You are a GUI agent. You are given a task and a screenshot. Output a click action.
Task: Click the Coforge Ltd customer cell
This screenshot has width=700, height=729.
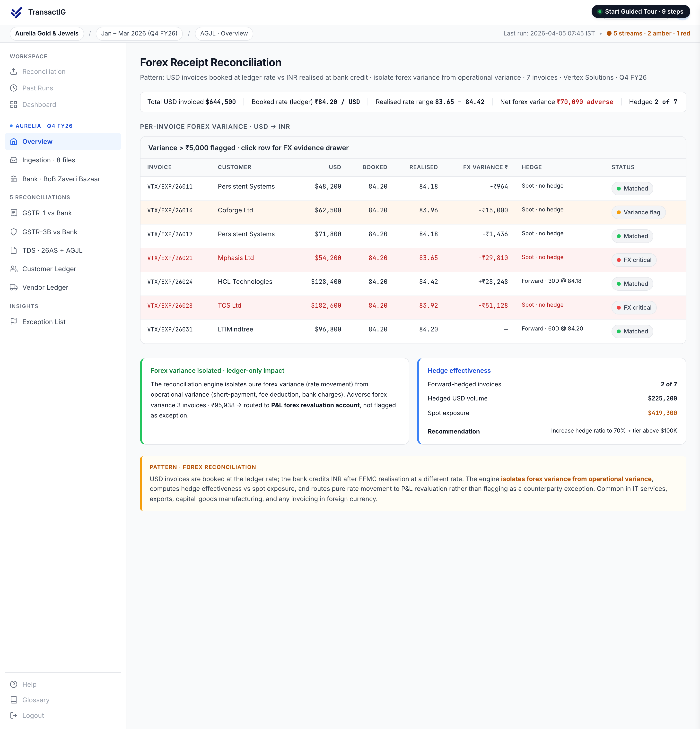tap(236, 210)
